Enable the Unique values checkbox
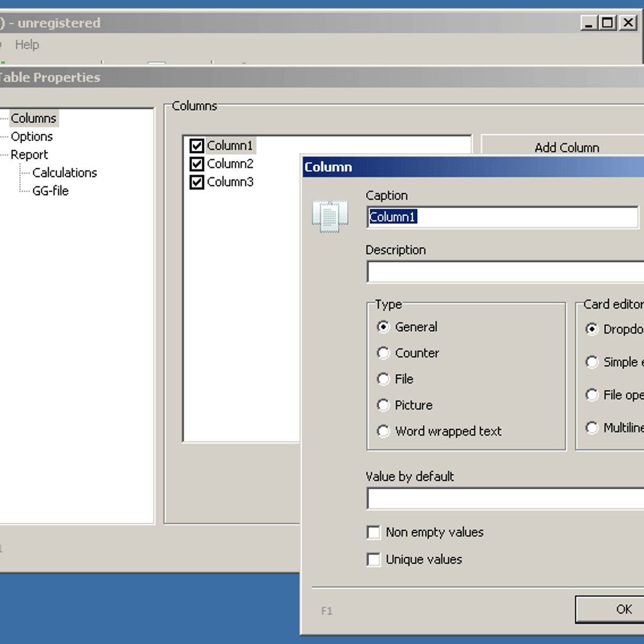This screenshot has width=644, height=644. tap(374, 560)
